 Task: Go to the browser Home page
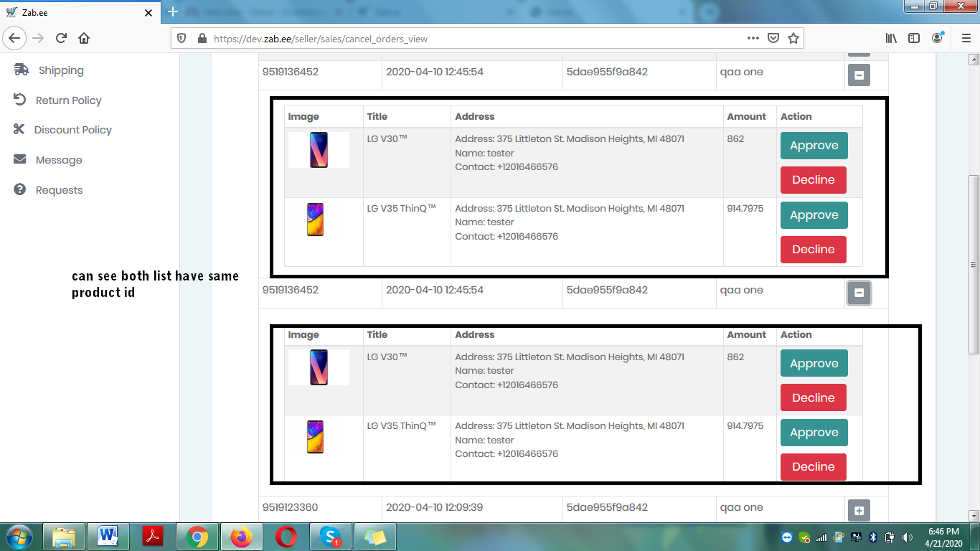coord(84,38)
